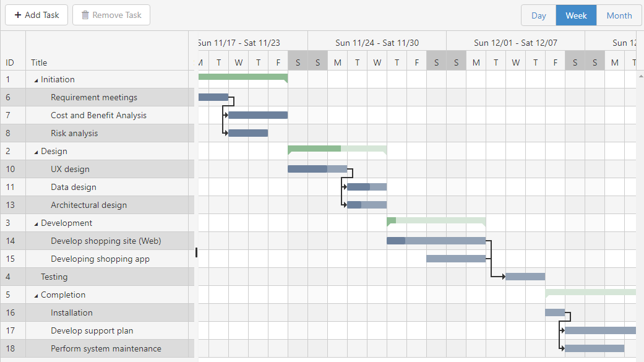Click the Develop support plan bar
This screenshot has width=644, height=362.
point(601,330)
